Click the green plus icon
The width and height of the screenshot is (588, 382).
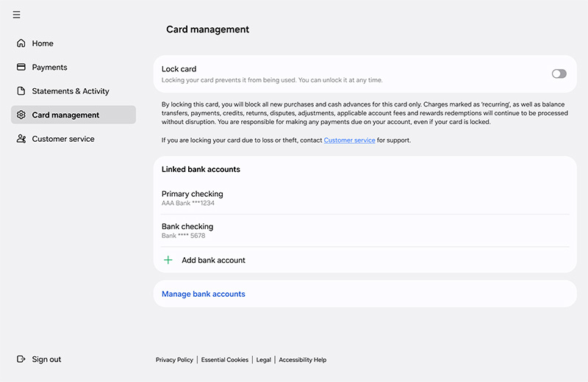click(168, 260)
